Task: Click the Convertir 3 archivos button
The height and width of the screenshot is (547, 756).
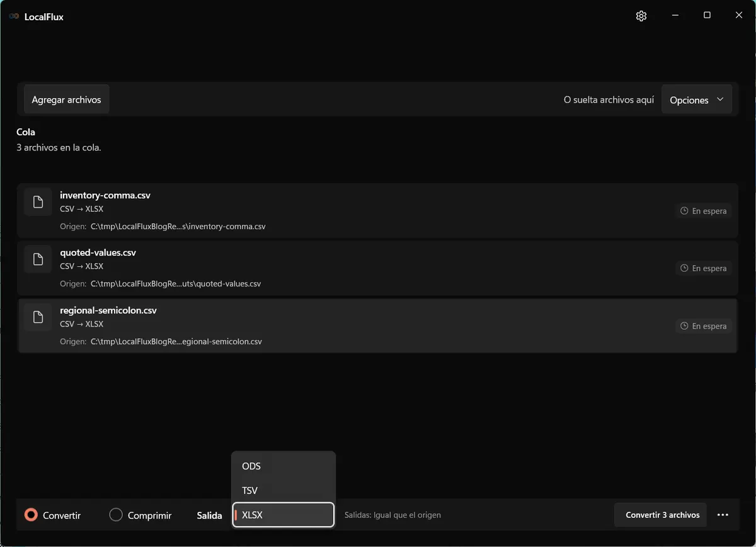Action: click(x=661, y=515)
